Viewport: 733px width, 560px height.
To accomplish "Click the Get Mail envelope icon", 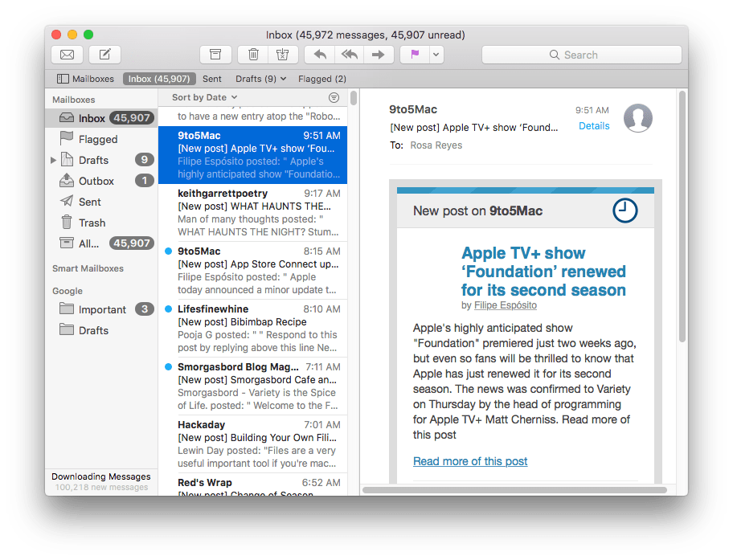I will 68,55.
